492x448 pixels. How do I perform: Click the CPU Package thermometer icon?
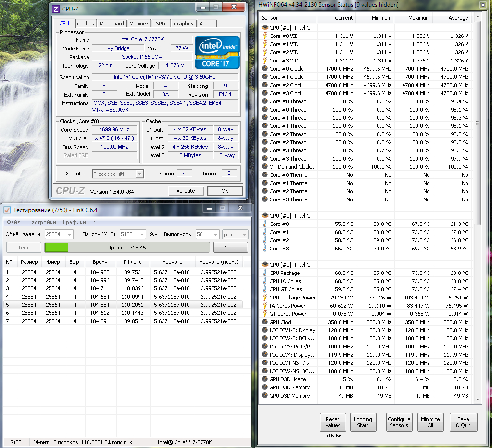pos(265,273)
